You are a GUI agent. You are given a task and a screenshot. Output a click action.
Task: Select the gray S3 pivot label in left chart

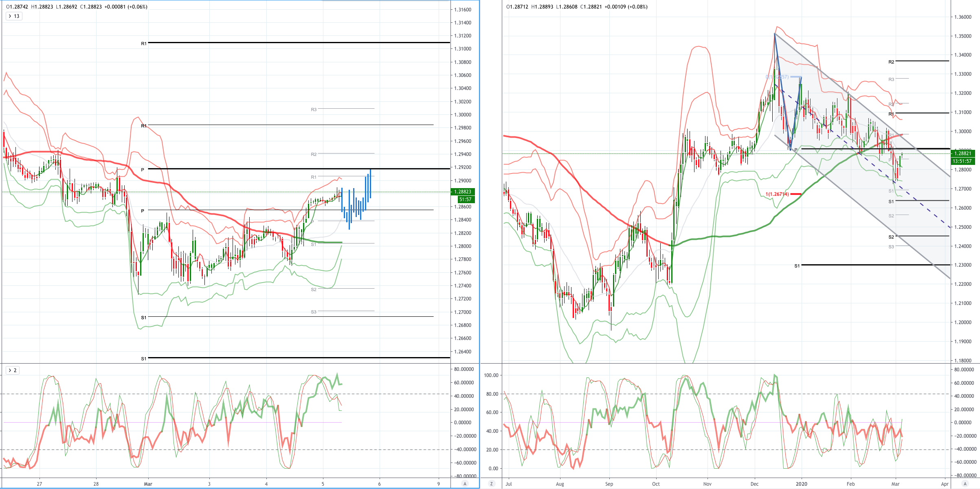pyautogui.click(x=314, y=312)
